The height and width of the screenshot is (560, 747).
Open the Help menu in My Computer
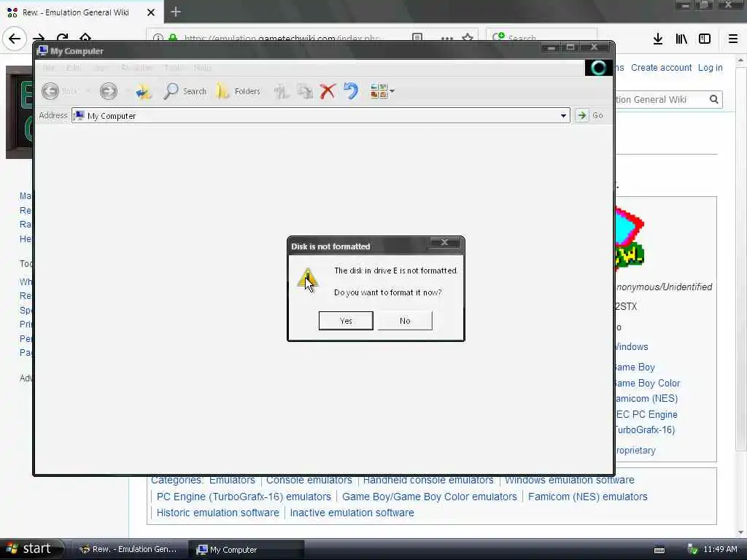[203, 68]
